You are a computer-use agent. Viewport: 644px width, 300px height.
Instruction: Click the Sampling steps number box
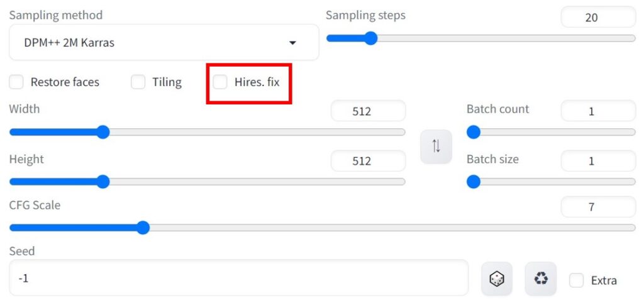click(598, 17)
